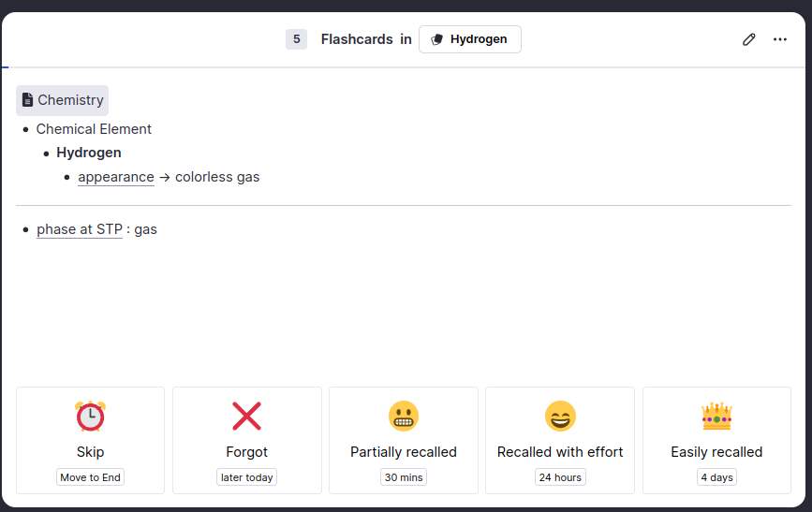Screen dimensions: 812x512
Task: Click the pencil edit icon
Action: pos(748,39)
